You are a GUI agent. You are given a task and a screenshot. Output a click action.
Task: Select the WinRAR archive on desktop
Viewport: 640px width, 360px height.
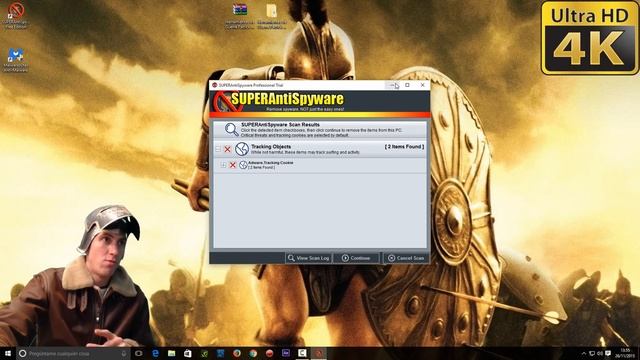click(240, 16)
